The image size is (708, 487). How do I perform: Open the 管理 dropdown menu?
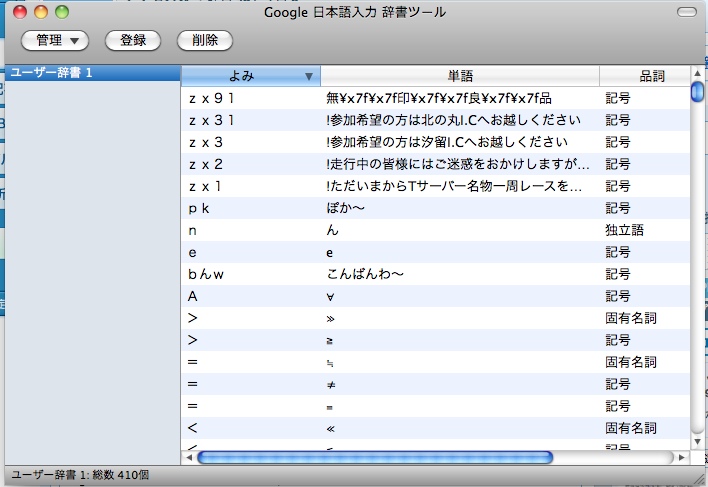(x=55, y=41)
